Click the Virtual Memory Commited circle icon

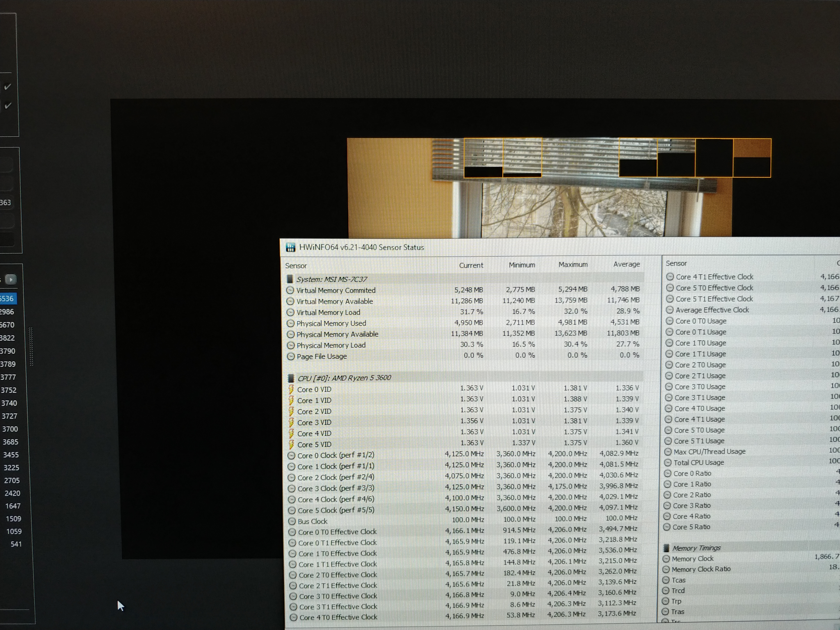click(x=290, y=290)
